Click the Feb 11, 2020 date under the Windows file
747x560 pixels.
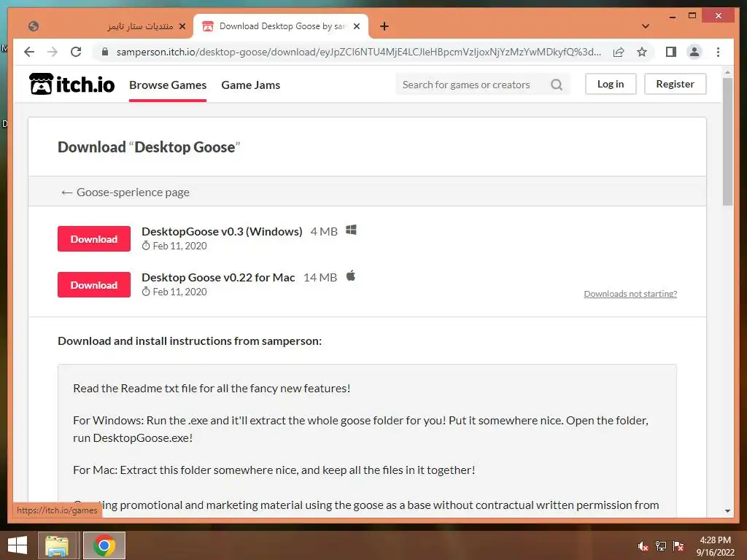click(x=179, y=246)
